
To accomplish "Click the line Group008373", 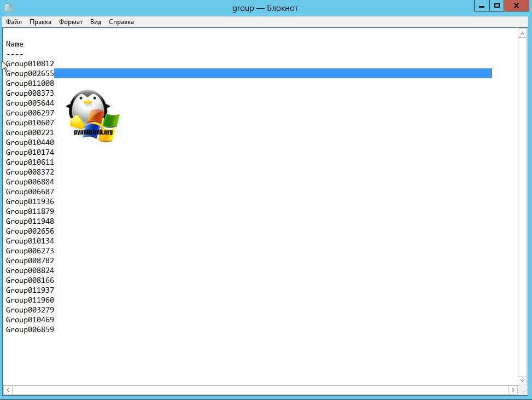I will [30, 93].
